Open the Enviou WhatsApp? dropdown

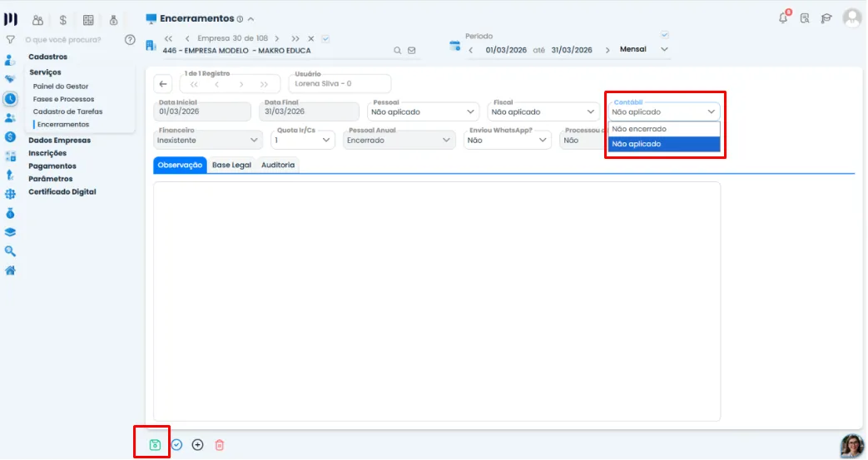point(508,140)
